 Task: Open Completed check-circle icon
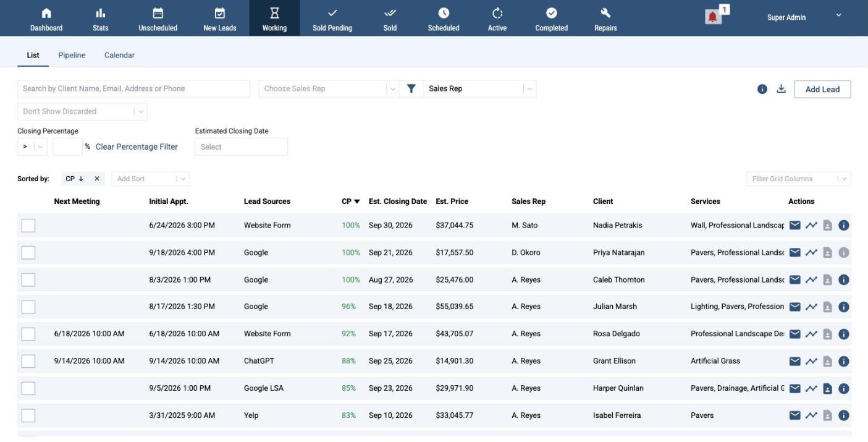(x=552, y=13)
